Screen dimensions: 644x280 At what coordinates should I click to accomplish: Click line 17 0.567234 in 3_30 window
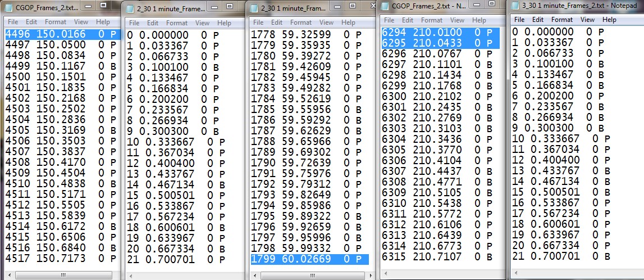pyautogui.click(x=561, y=214)
